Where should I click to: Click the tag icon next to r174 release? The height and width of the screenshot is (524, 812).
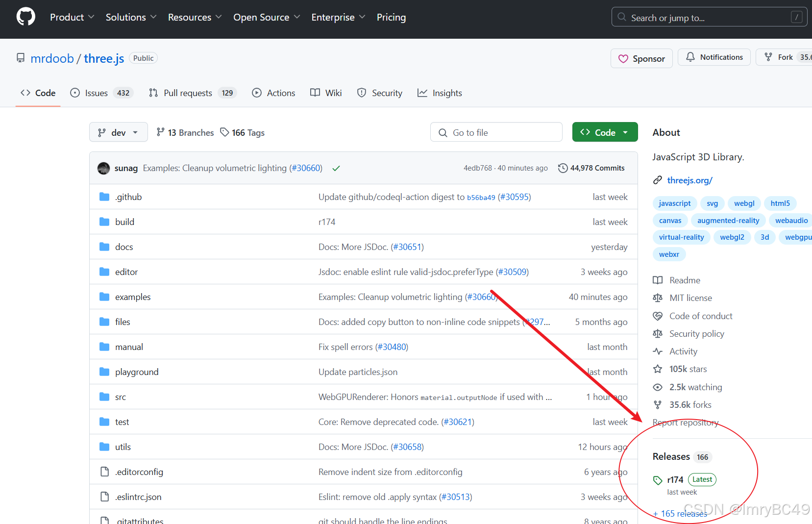pos(658,480)
